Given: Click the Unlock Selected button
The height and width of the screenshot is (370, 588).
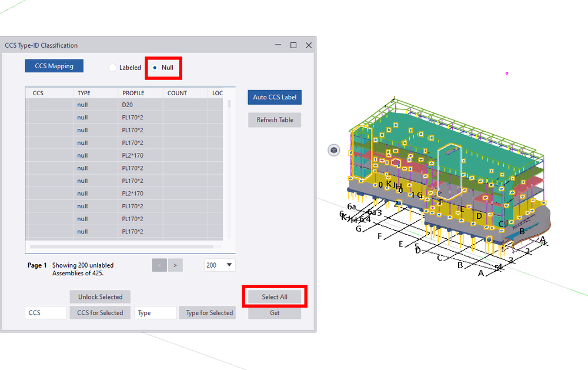Looking at the screenshot, I should pos(100,296).
